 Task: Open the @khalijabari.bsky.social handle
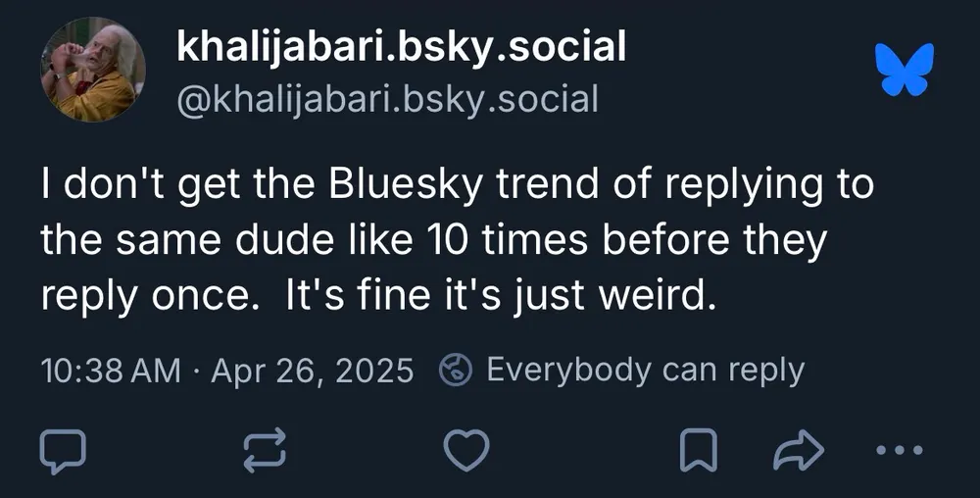[x=386, y=99]
